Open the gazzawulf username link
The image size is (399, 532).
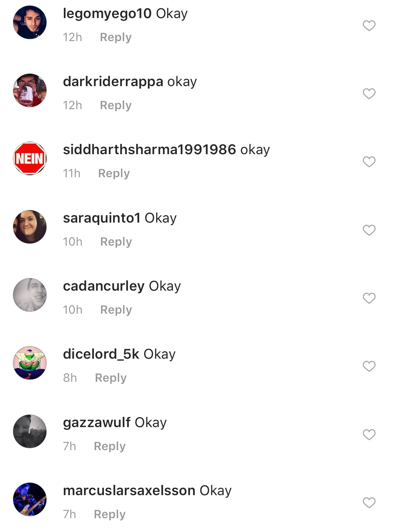(97, 423)
